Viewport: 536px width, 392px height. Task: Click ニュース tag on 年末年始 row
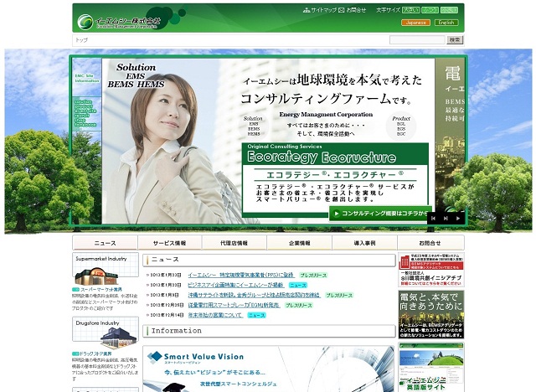257,315
